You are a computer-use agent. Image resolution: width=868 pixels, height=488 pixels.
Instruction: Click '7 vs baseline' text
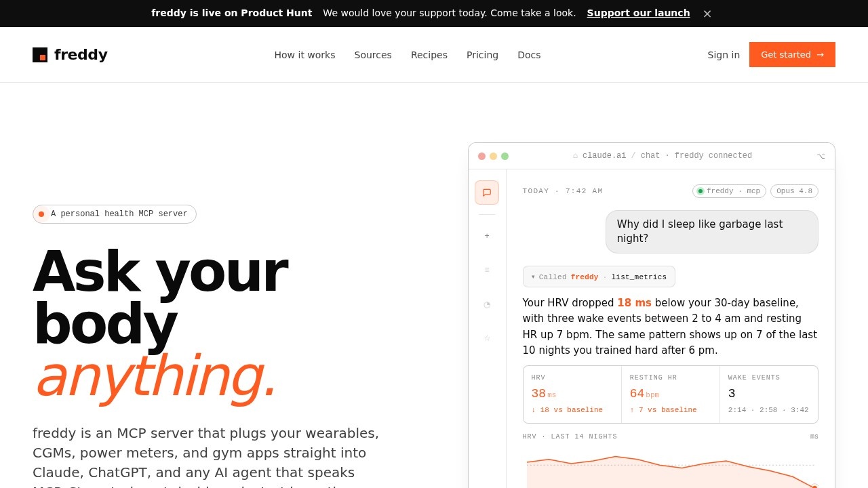pyautogui.click(x=663, y=410)
